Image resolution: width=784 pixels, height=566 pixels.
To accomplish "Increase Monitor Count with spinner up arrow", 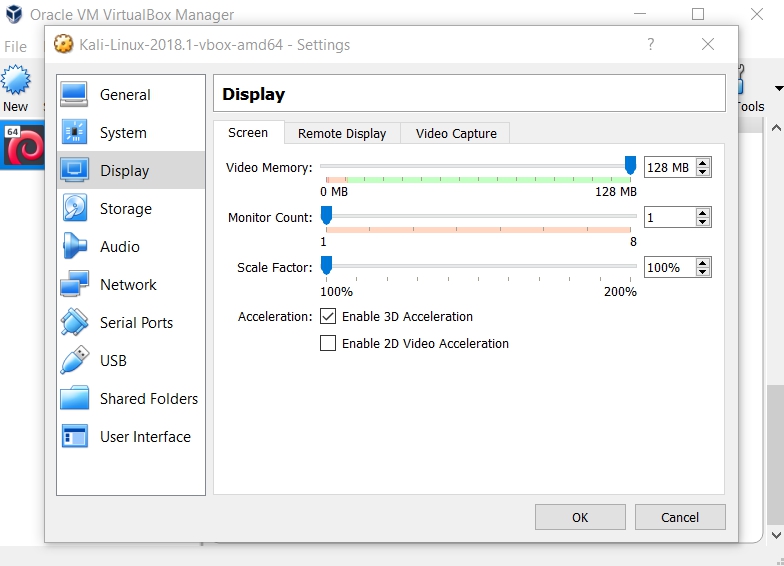I will pos(703,213).
